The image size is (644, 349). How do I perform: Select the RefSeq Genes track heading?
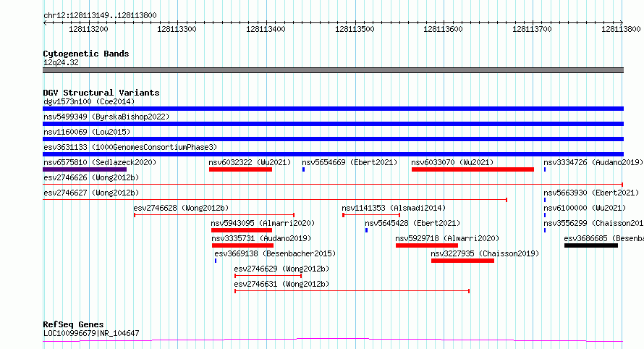pos(73,324)
